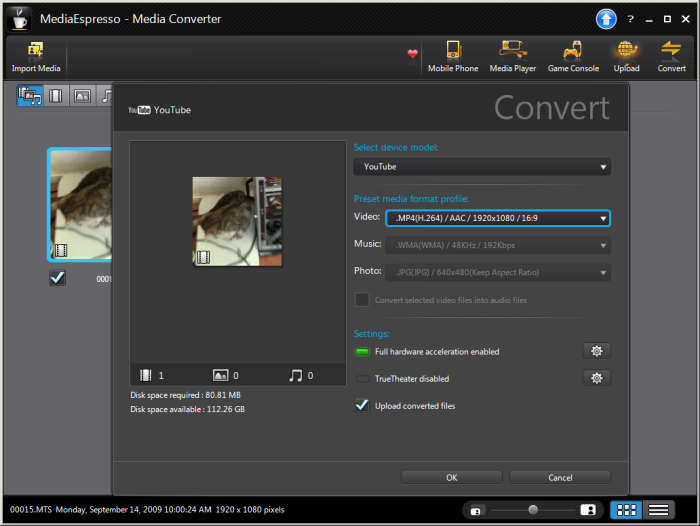Screen dimensions: 700x526
Task: Uncheck Upload converted files checkbox
Action: pyautogui.click(x=362, y=405)
